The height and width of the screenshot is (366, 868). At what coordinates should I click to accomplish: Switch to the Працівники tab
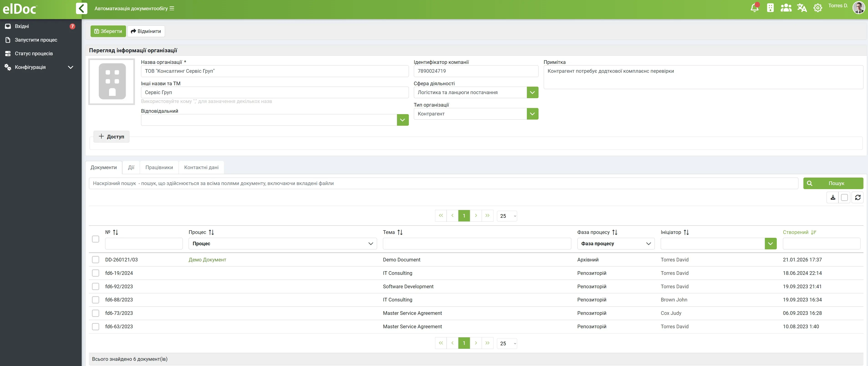(159, 167)
